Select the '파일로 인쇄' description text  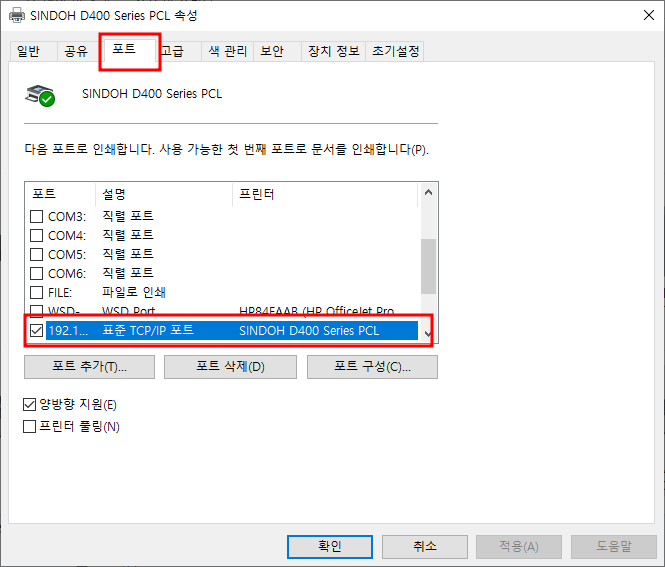coord(134,292)
